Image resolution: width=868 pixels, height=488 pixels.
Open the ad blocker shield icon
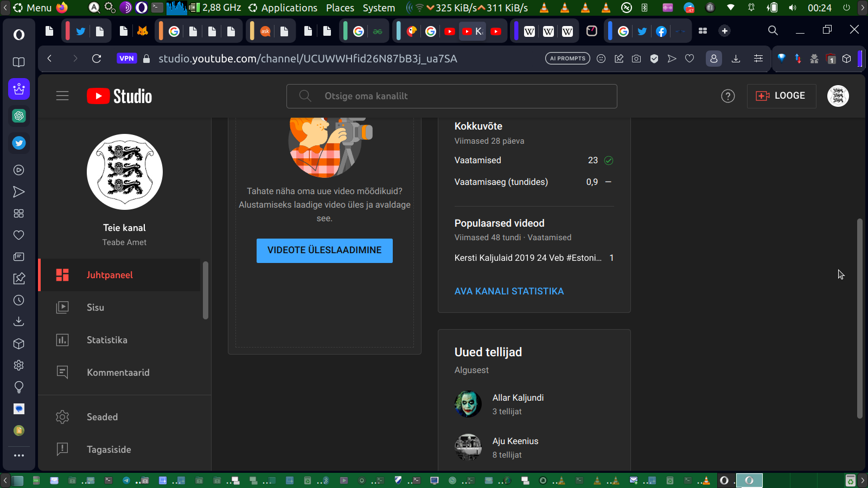click(x=654, y=59)
